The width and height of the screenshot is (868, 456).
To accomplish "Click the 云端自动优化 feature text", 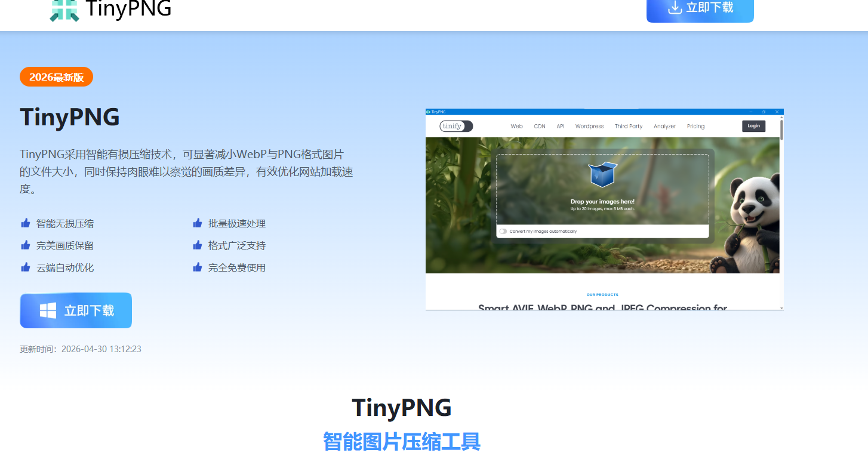I will [65, 268].
